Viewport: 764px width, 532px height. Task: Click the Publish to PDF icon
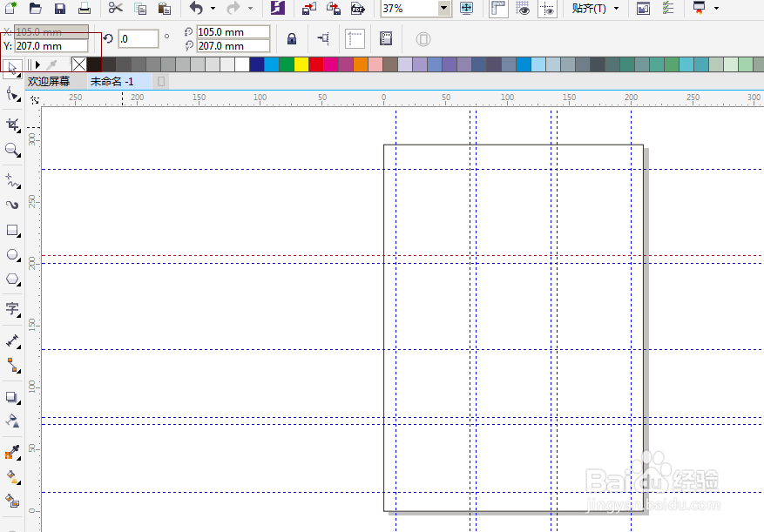pos(358,9)
